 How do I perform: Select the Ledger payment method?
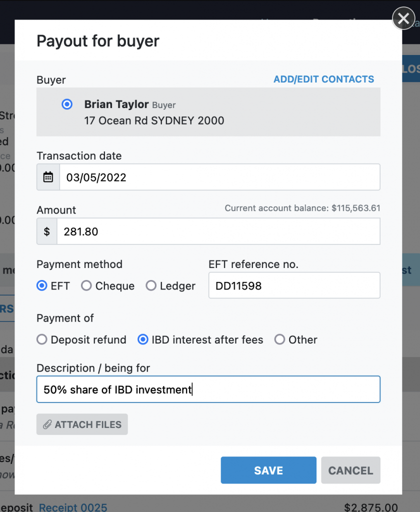click(151, 286)
